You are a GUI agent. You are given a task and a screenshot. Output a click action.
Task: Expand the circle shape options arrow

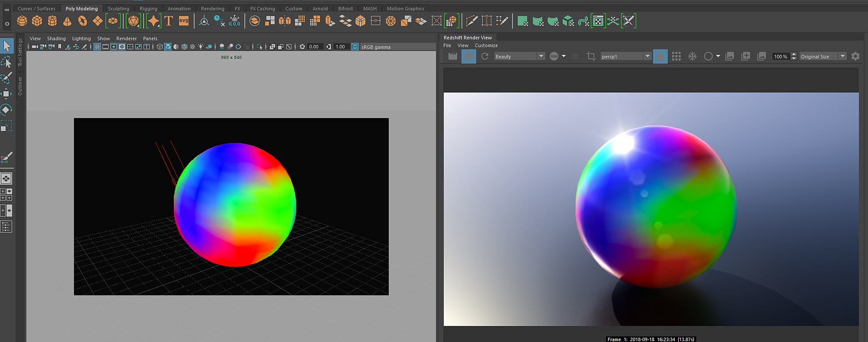click(718, 56)
